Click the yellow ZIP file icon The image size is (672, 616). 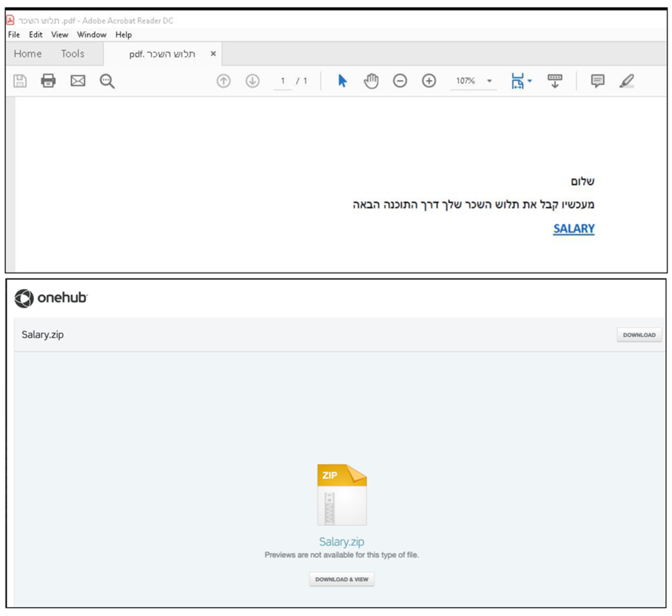(342, 495)
